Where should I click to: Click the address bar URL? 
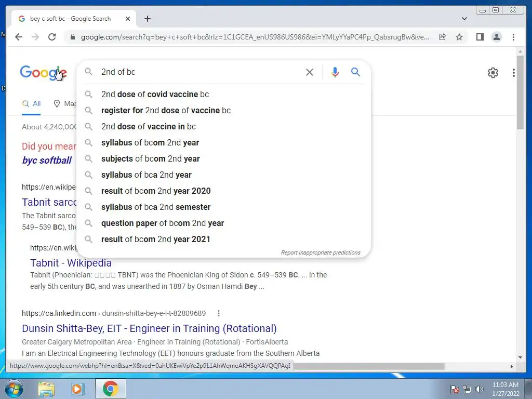tap(255, 37)
